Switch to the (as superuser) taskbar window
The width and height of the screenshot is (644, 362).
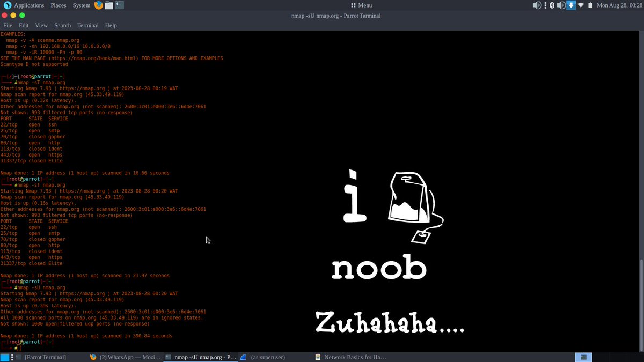[x=275, y=357]
